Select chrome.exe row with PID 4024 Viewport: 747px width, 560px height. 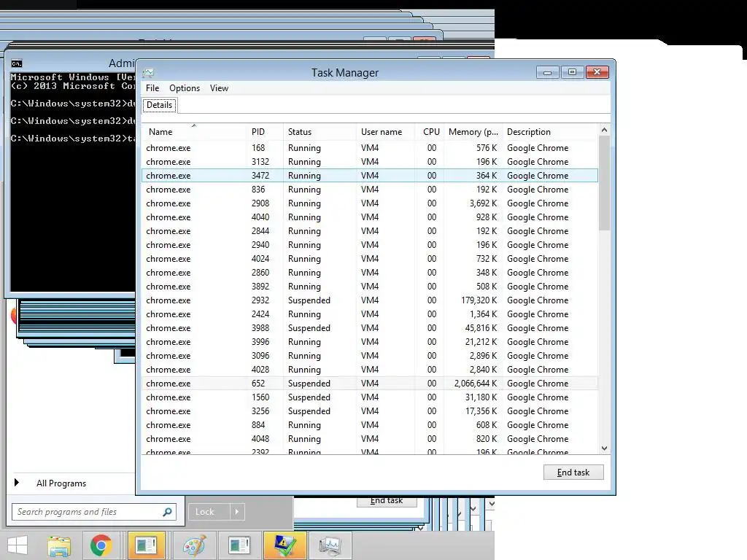(370, 259)
